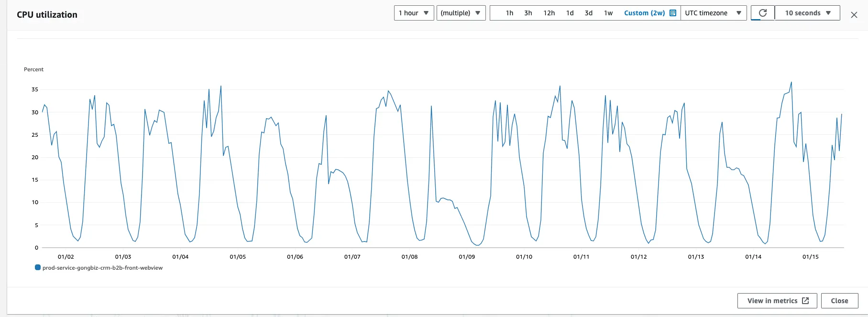Open external link icon in View in metrics
This screenshot has height=317, width=868.
tap(805, 301)
